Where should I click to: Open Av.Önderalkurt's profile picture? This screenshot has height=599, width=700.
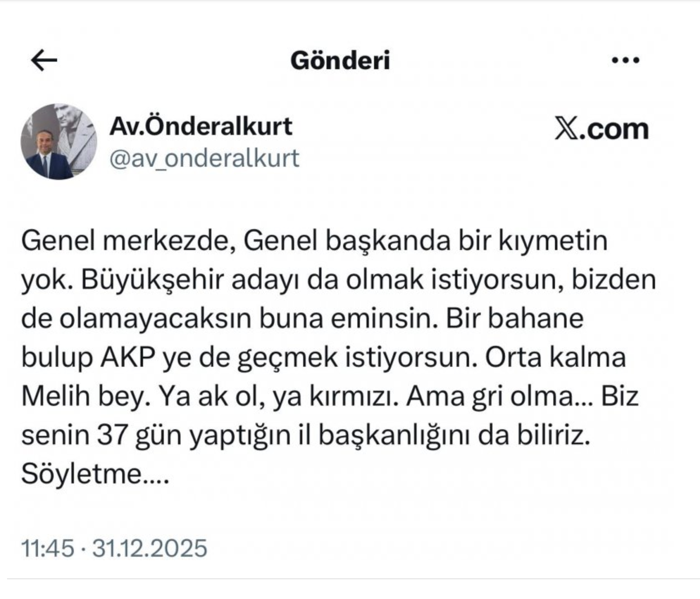point(59,142)
